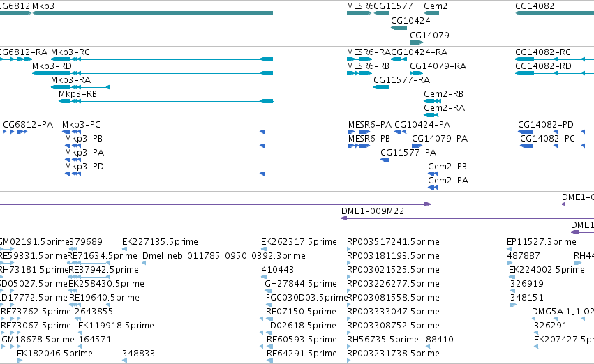The height and width of the screenshot is (364, 594).
Task: Select EST RP003517241.5prime
Action: click(x=349, y=249)
